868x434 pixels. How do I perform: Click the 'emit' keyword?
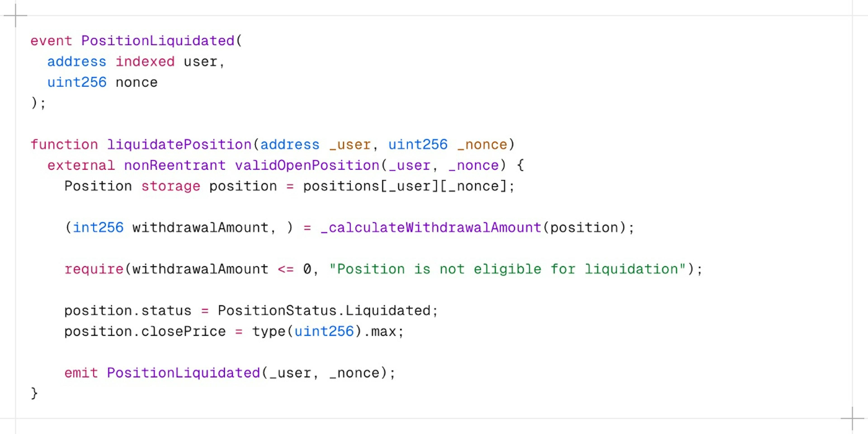coord(81,373)
